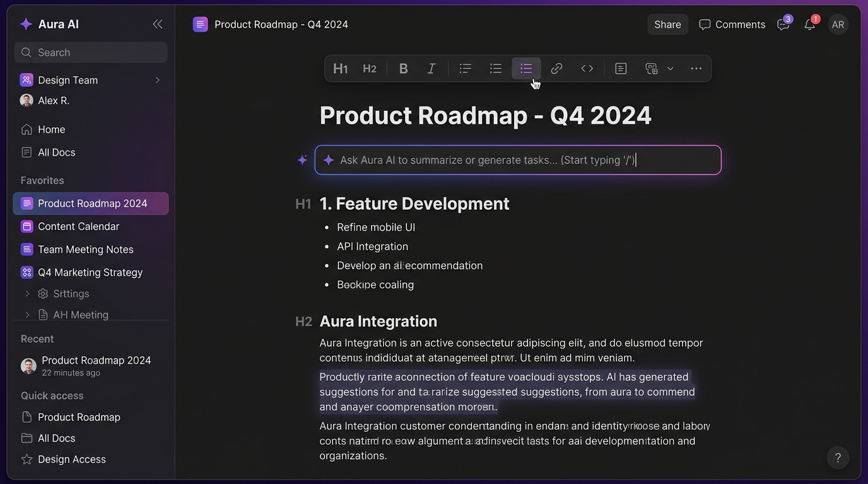Click the H1 block marker beside Feature Development
The image size is (868, 484).
[x=303, y=204]
